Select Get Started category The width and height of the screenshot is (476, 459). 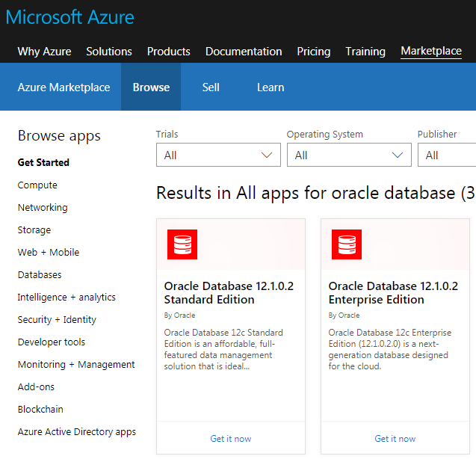point(43,162)
